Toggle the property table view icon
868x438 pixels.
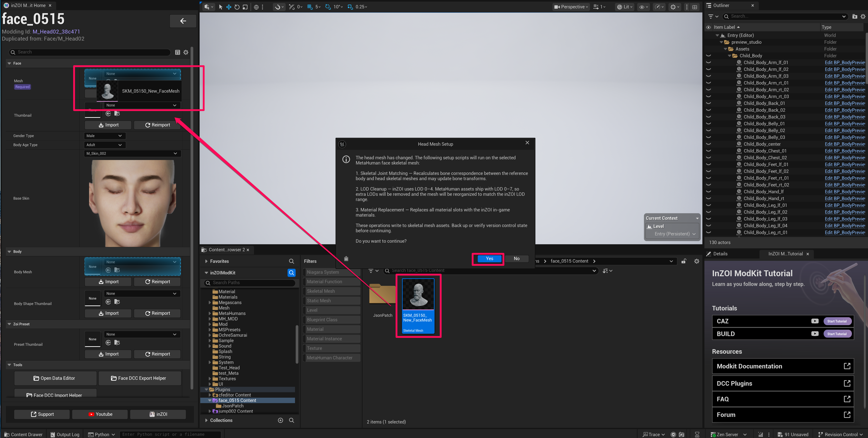click(x=178, y=52)
